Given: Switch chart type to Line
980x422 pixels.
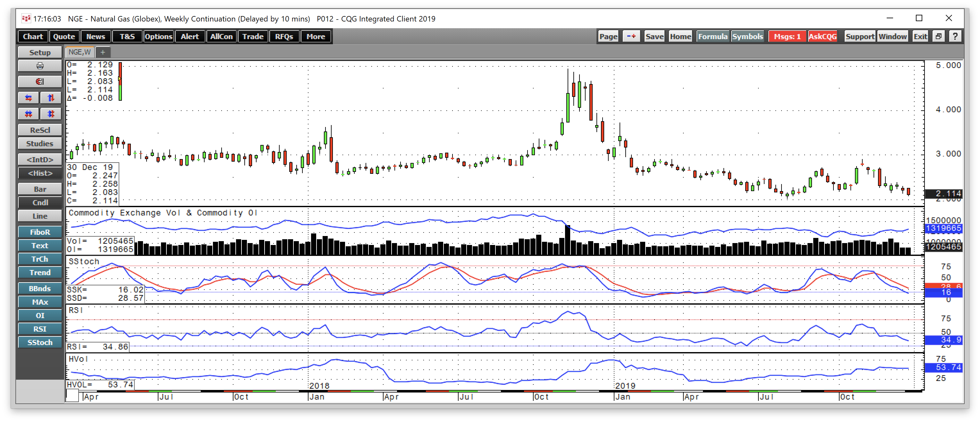Looking at the screenshot, I should point(39,216).
